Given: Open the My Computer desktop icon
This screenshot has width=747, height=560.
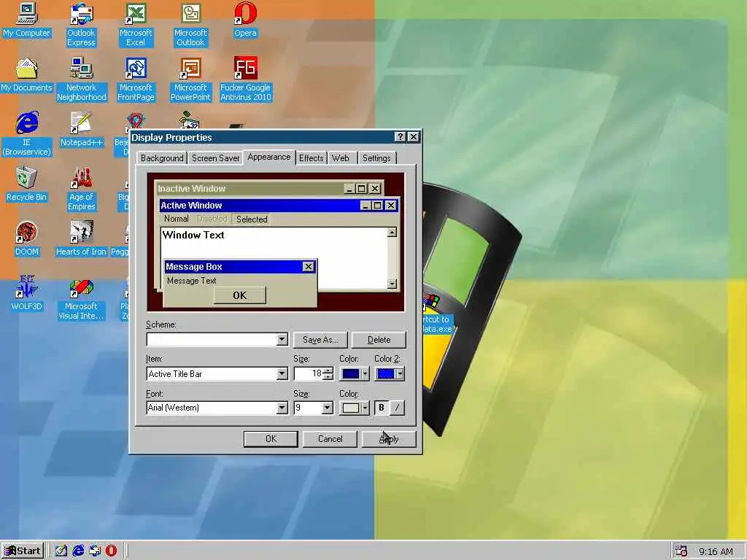Looking at the screenshot, I should pos(27,20).
